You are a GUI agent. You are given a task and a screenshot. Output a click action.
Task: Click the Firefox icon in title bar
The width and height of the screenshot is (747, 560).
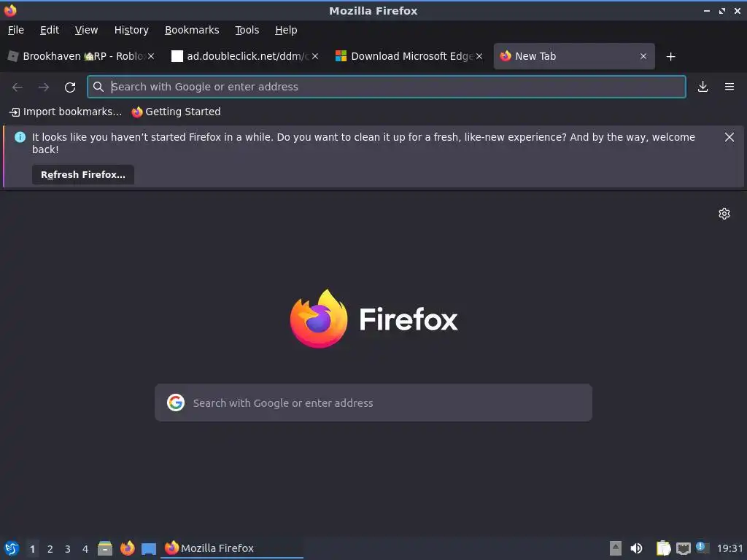[10, 10]
